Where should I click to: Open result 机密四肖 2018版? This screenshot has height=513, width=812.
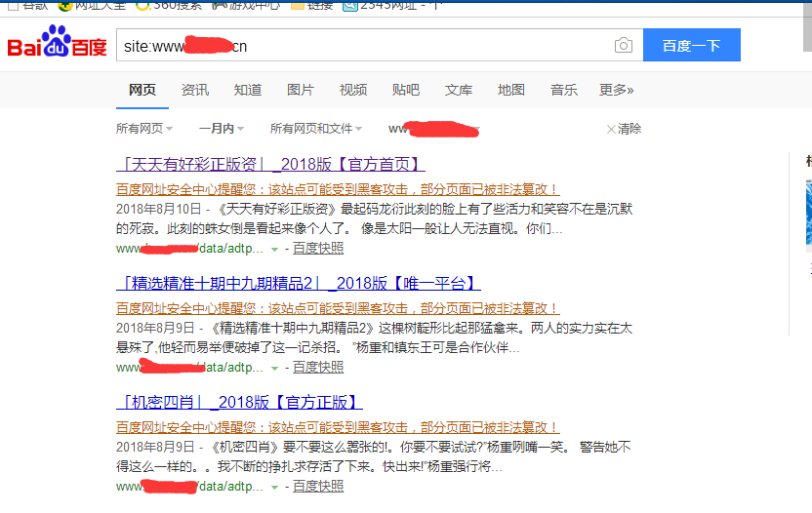tap(239, 403)
